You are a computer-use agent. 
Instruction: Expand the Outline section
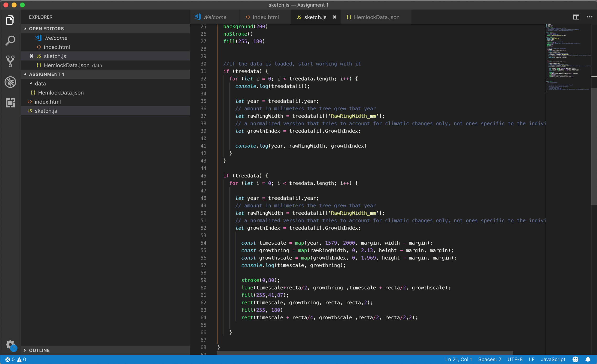(105, 350)
